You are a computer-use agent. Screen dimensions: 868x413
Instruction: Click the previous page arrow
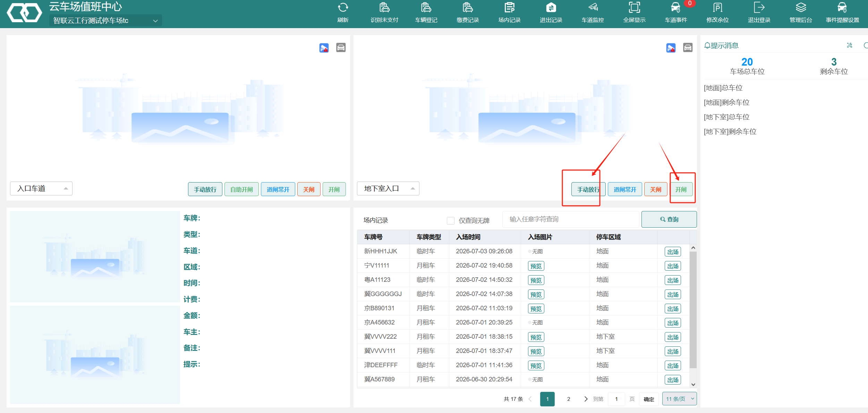coord(530,399)
